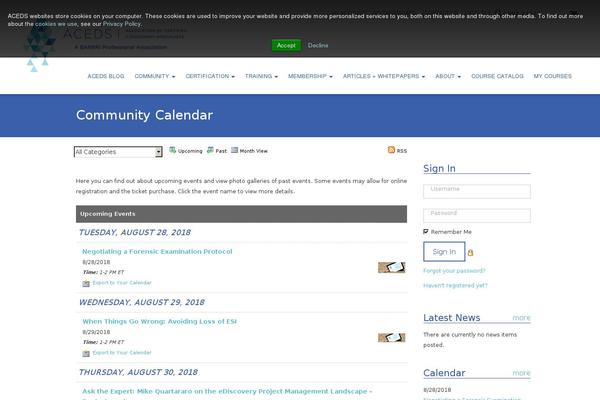600x400 pixels.
Task: Click Export to Your Calendar under 8/28/2018
Action: pyautogui.click(x=122, y=283)
